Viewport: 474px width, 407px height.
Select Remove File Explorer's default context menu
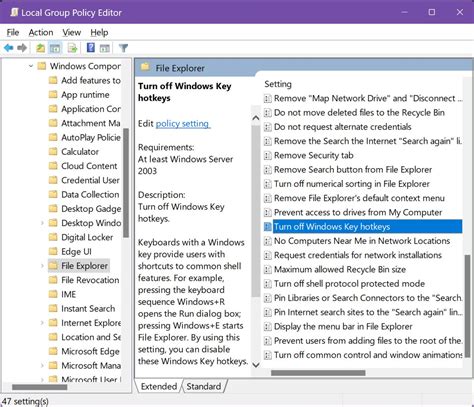click(x=359, y=198)
